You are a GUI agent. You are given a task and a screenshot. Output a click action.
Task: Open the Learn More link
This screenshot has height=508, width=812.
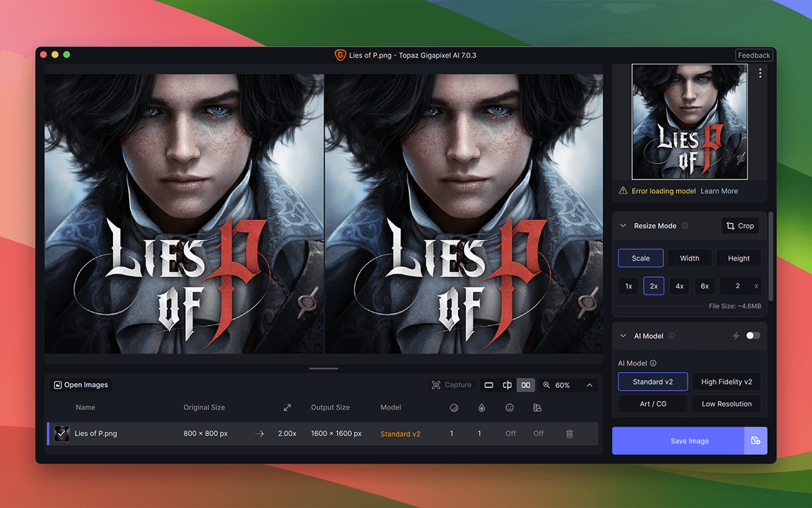[x=719, y=191]
